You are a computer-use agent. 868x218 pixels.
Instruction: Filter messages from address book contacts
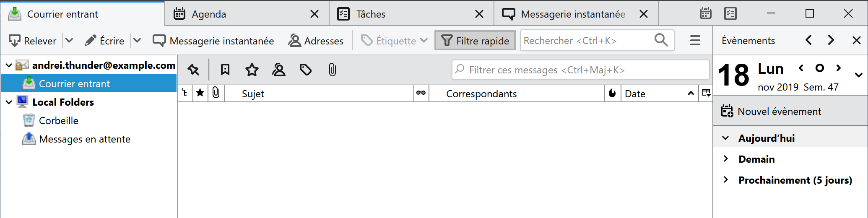pos(279,70)
